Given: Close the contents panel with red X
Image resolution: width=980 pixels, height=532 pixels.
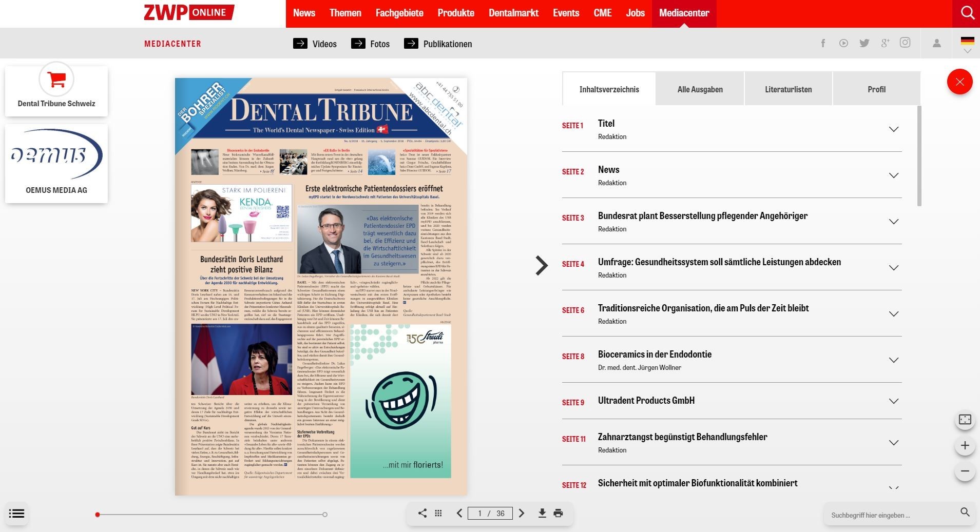Looking at the screenshot, I should pos(959,82).
